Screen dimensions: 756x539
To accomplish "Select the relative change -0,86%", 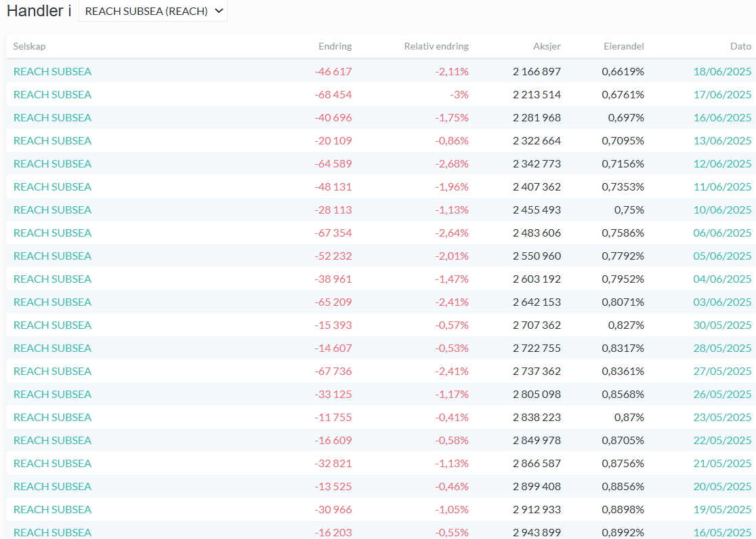I will tap(452, 140).
